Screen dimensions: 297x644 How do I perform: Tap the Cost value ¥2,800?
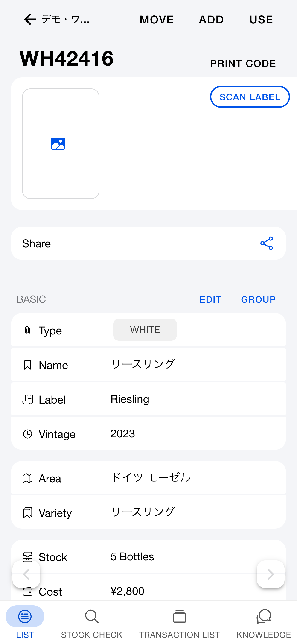point(127,591)
